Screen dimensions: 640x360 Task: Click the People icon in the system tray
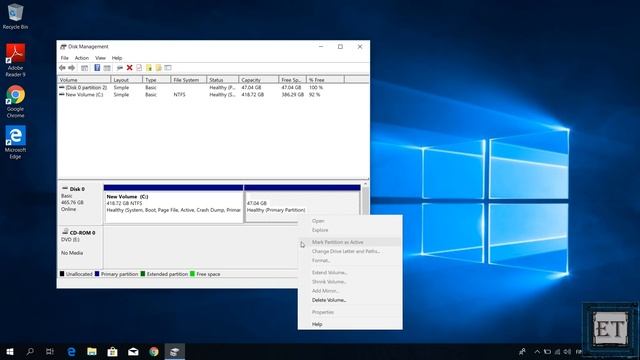522,351
